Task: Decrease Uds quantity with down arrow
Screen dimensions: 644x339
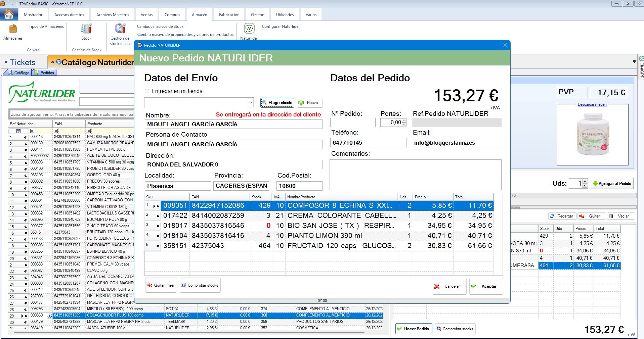Action: 585,186
